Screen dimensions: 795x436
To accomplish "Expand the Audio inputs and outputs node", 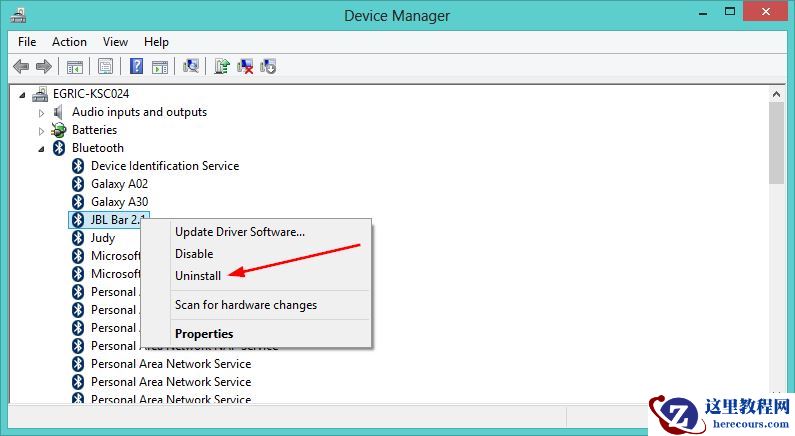I will tap(42, 113).
